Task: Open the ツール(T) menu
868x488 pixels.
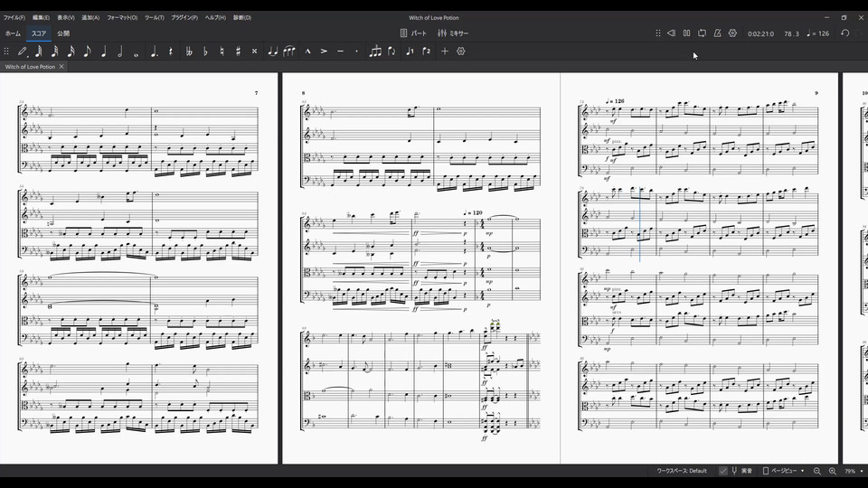Action: tap(155, 18)
